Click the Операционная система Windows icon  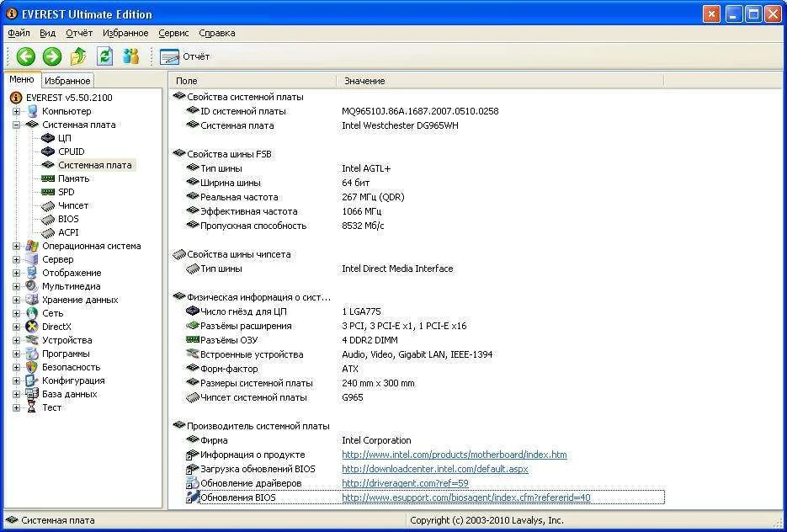coord(32,246)
